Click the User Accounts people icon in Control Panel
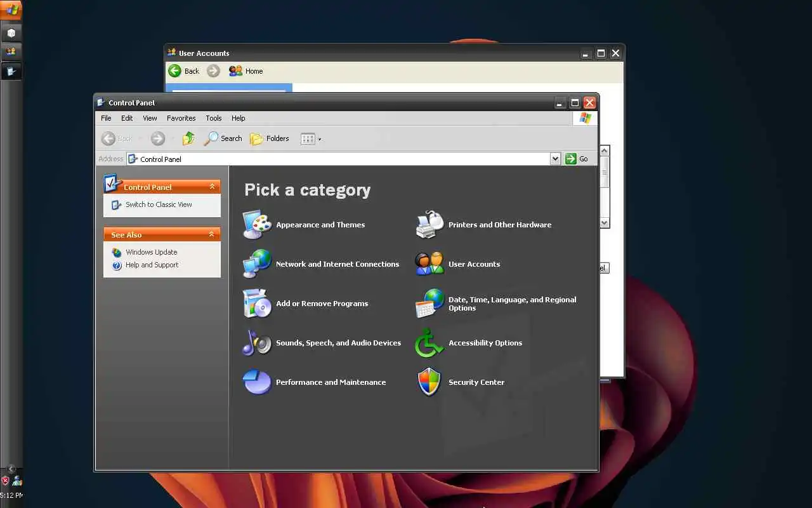 [x=429, y=264]
